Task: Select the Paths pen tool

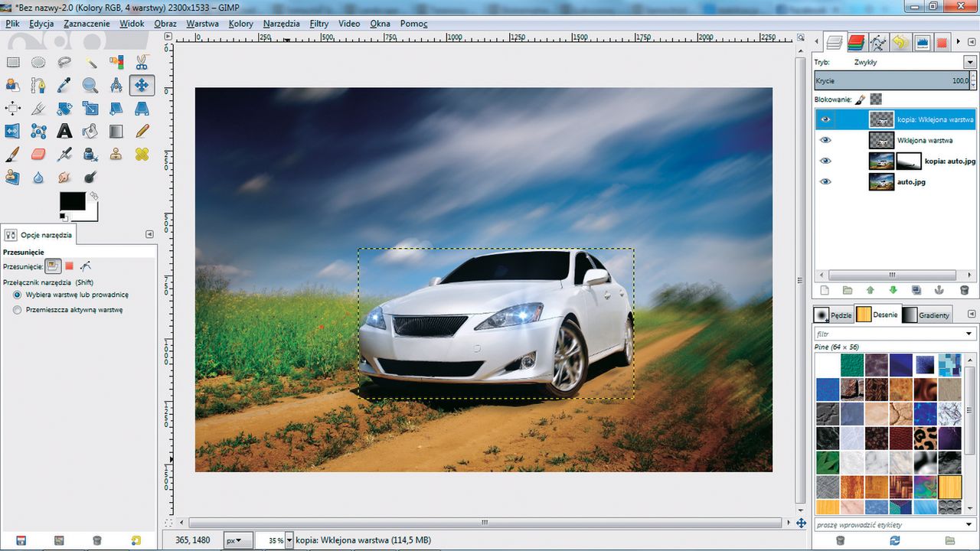Action: point(38,85)
